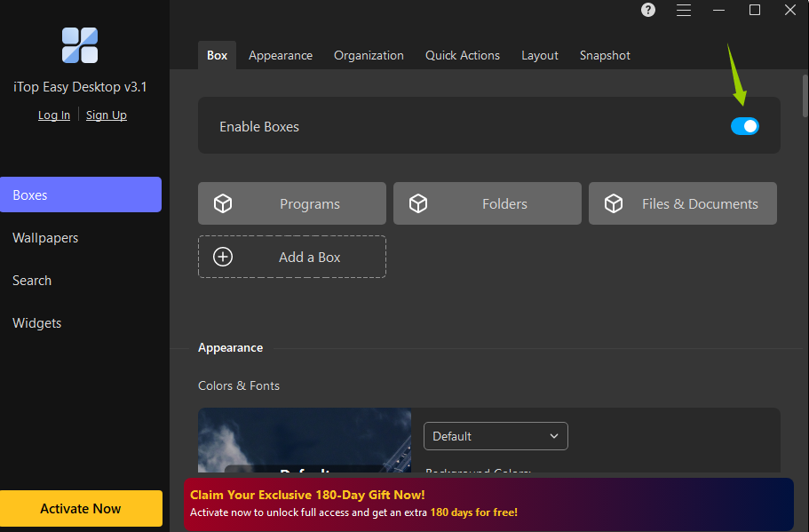Open the Default theme dropdown
The width and height of the screenshot is (809, 532).
(x=496, y=436)
